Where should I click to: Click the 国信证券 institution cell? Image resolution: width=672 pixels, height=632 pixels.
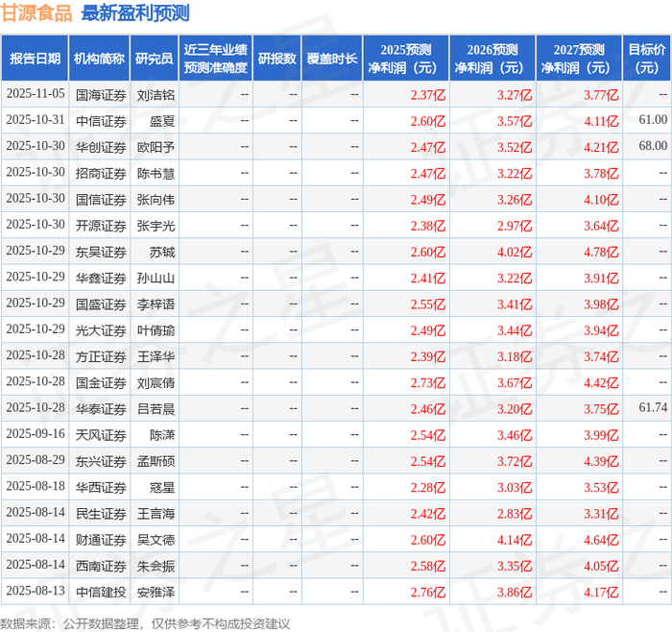click(101, 200)
